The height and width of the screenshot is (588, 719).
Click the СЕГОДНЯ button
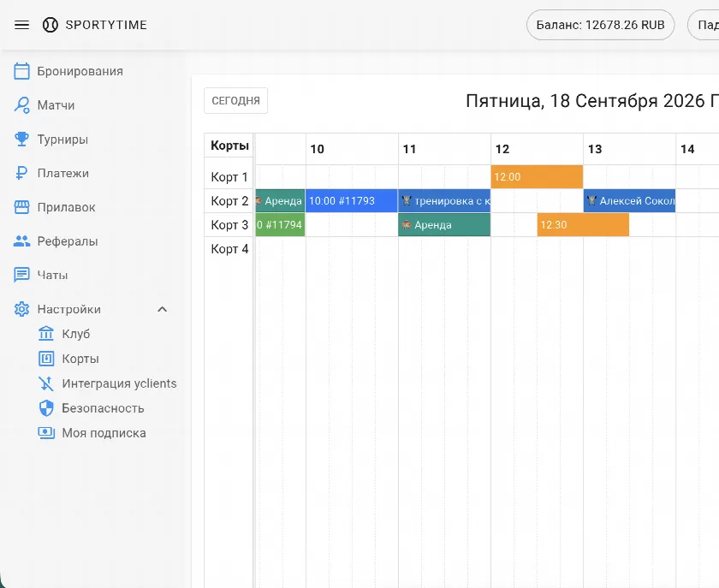coord(235,100)
